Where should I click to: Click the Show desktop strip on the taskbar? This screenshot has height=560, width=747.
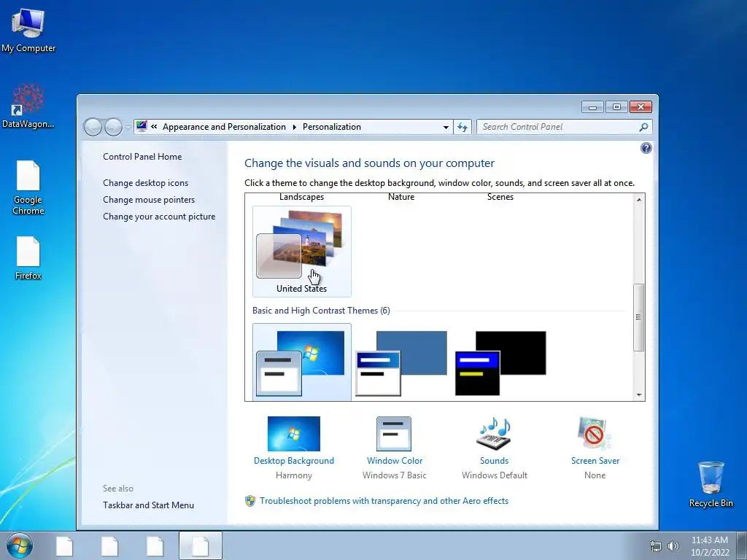(x=742, y=545)
